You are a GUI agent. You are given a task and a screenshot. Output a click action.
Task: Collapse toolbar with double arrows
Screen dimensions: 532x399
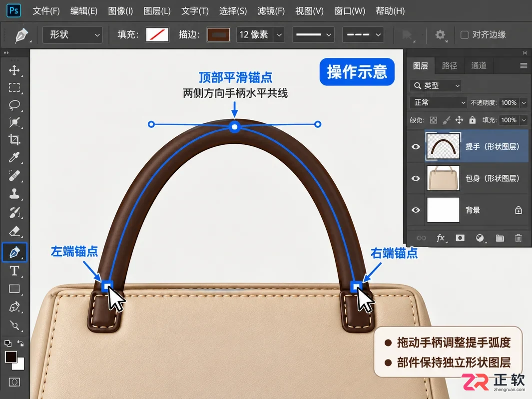click(6, 53)
